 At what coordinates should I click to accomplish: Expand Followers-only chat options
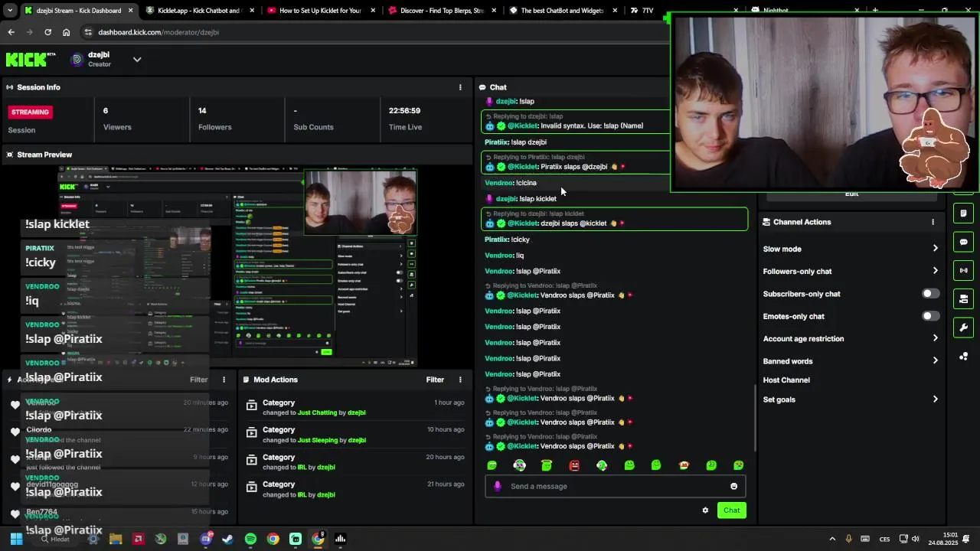(935, 271)
